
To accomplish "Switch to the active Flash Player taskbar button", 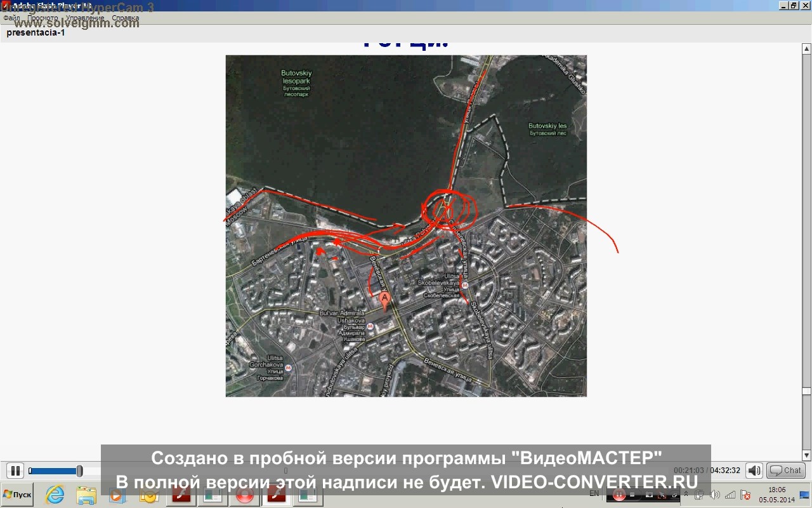I will (x=277, y=495).
